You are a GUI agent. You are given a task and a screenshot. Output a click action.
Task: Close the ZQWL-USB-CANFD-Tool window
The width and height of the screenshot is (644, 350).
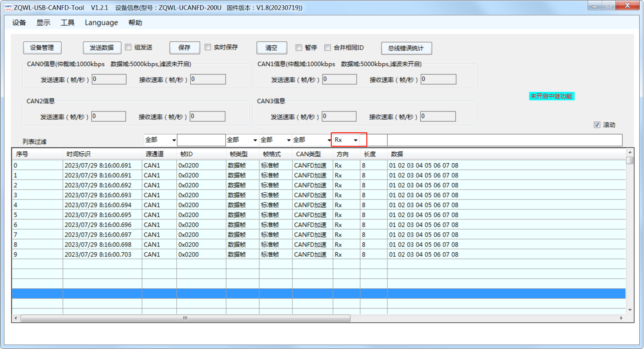pos(627,6)
